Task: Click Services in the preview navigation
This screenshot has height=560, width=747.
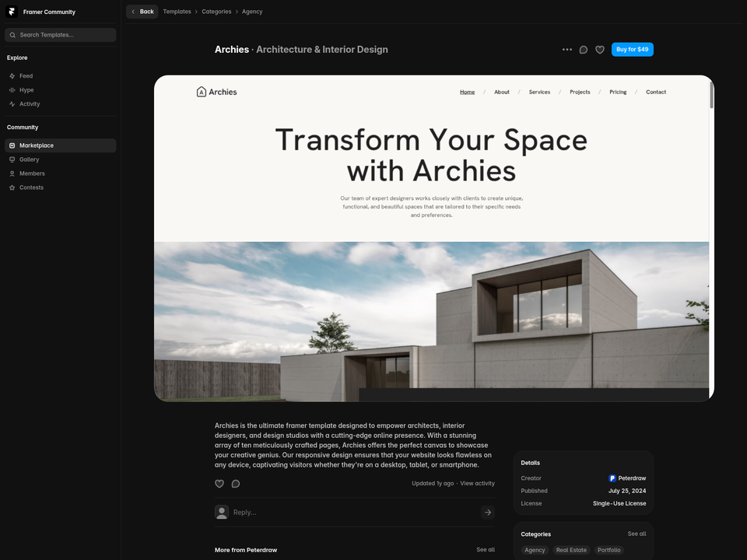Action: 539,92
